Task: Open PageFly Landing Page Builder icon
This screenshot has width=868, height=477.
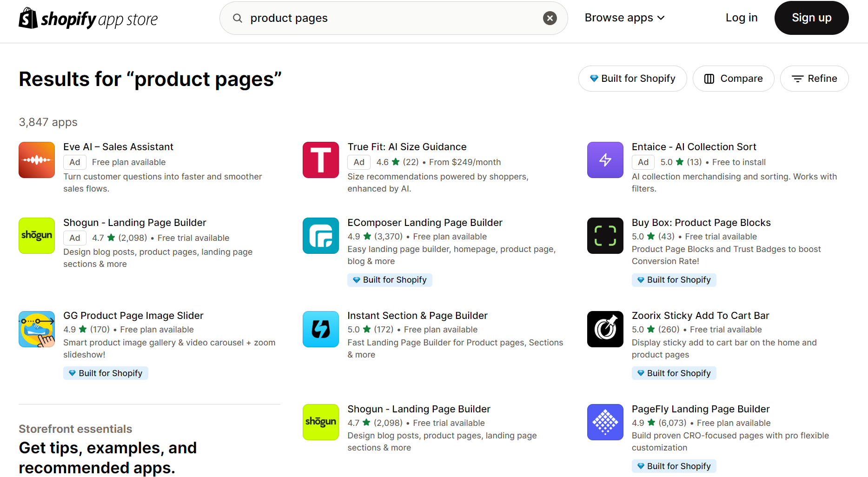Action: pyautogui.click(x=605, y=422)
